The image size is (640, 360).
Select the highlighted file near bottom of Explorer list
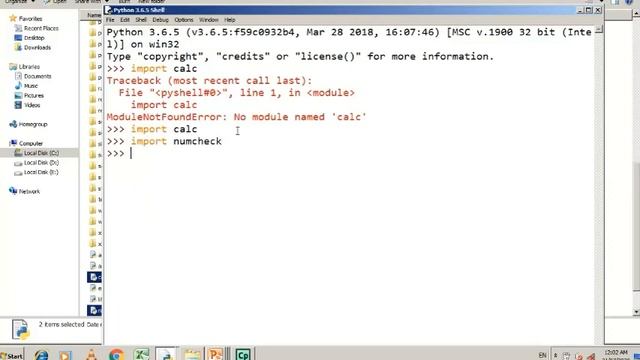point(94,311)
